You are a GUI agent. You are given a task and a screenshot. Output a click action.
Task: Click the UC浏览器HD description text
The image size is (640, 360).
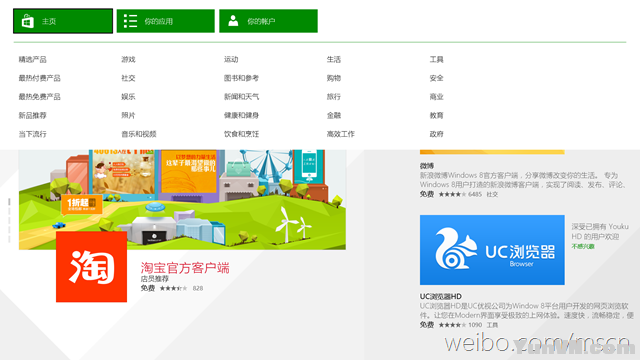[527, 311]
